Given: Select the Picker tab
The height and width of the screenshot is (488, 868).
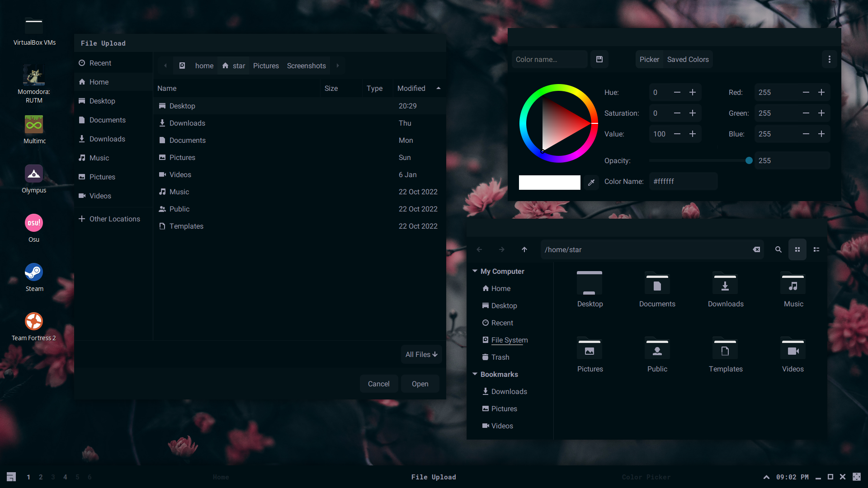Looking at the screenshot, I should pos(649,59).
